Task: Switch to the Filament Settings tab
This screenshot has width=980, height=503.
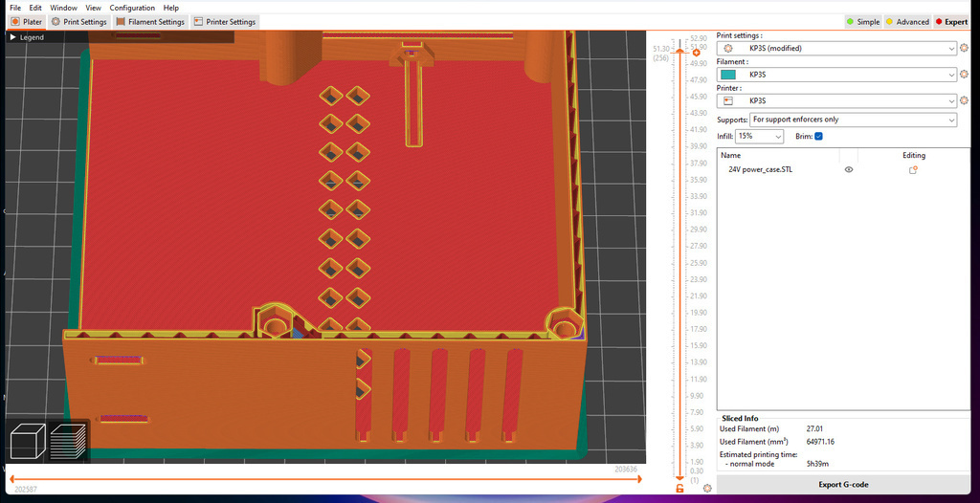Action: pos(151,22)
